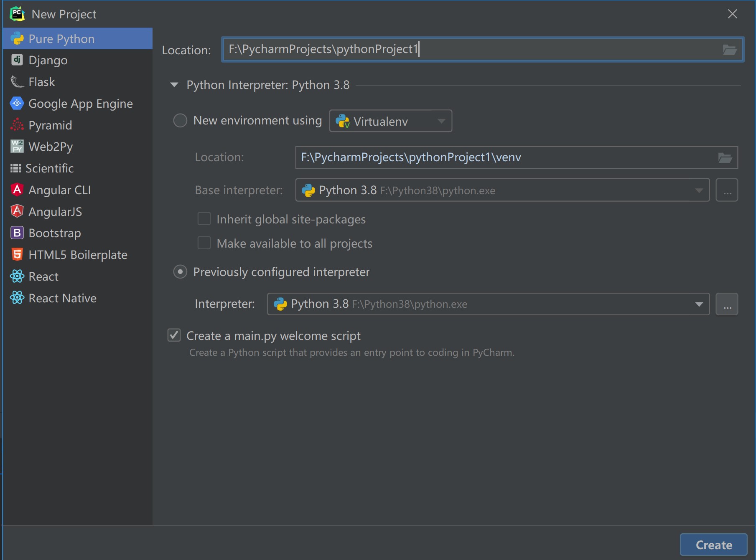Select React Native project type
Image resolution: width=756 pixels, height=560 pixels.
click(62, 298)
